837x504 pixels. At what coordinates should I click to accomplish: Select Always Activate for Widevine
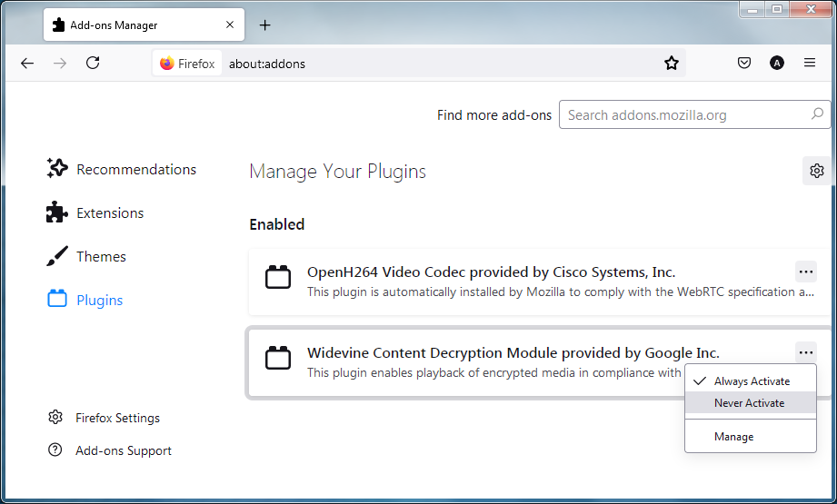752,381
